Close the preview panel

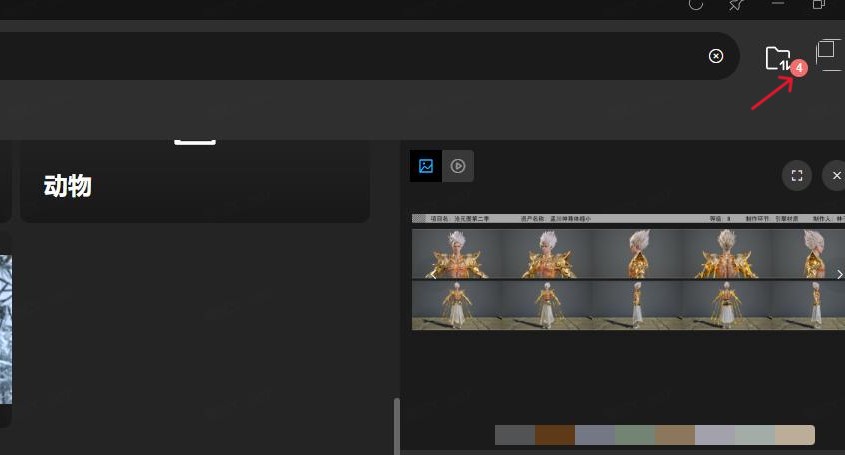click(836, 176)
